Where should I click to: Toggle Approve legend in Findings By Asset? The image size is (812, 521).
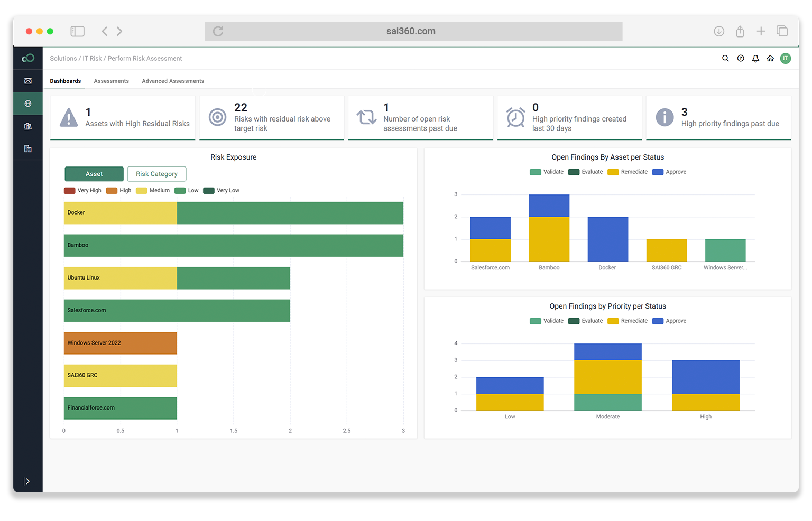[669, 172]
